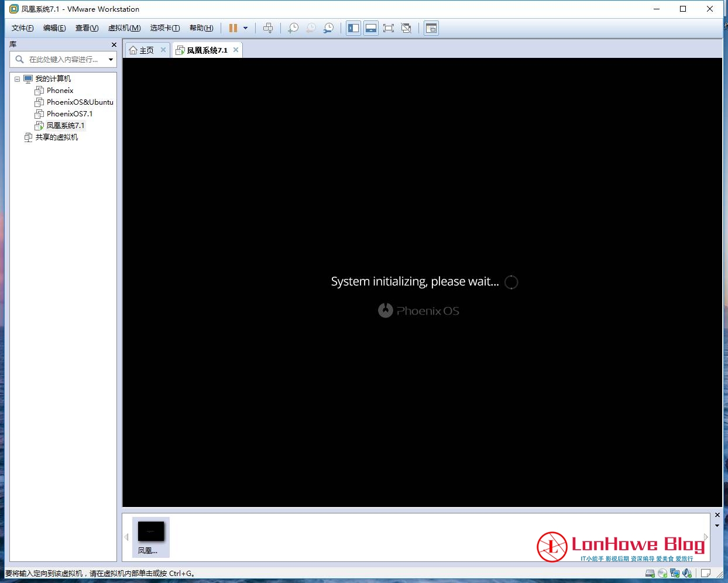Viewport: 728px width, 583px height.
Task: Click the 凤凰... VM thumbnail
Action: point(151,537)
